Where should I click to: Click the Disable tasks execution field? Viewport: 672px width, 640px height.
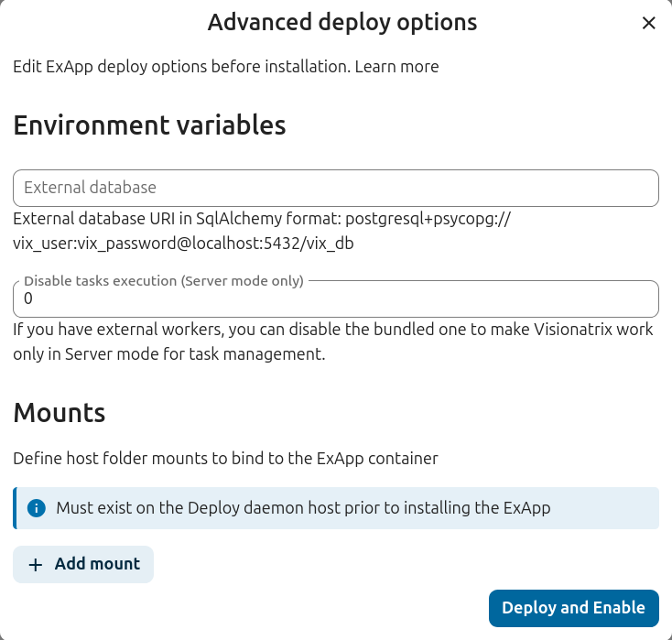[335, 299]
